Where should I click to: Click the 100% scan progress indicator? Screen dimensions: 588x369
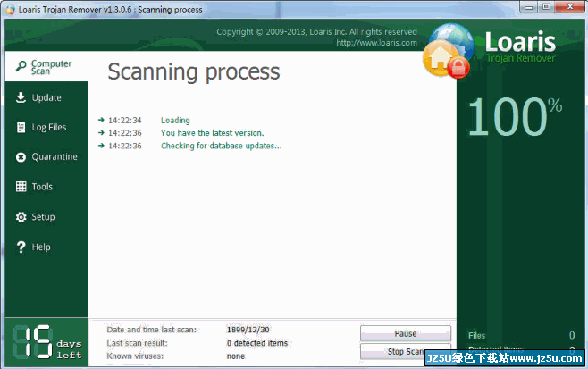[516, 116]
